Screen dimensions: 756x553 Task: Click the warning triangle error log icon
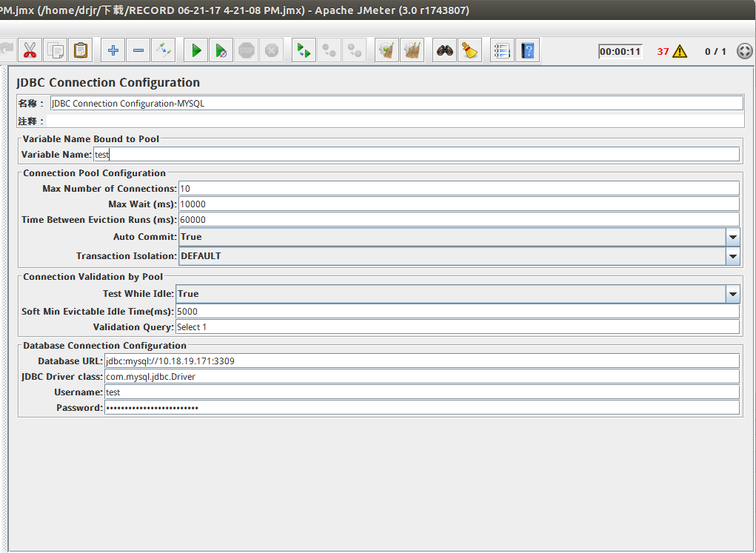679,51
